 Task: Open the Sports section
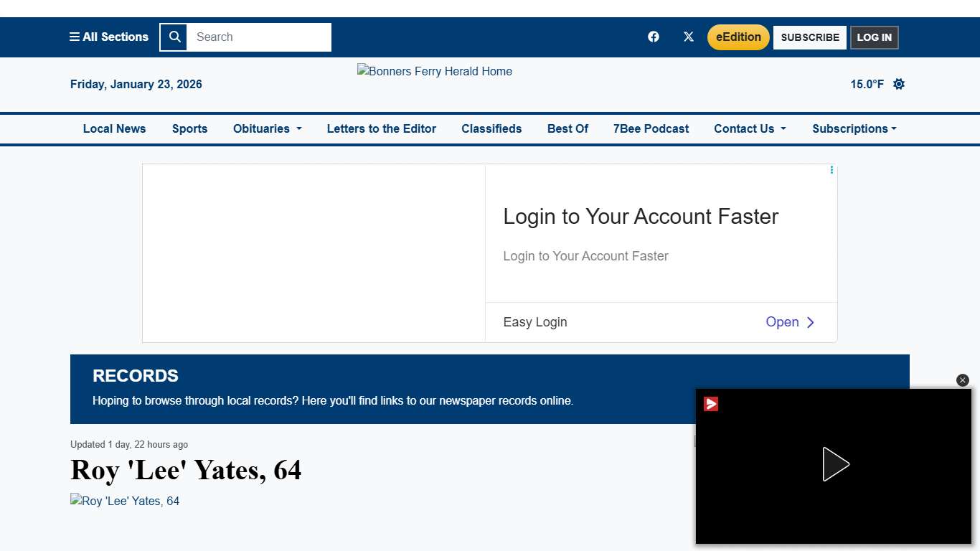[189, 129]
